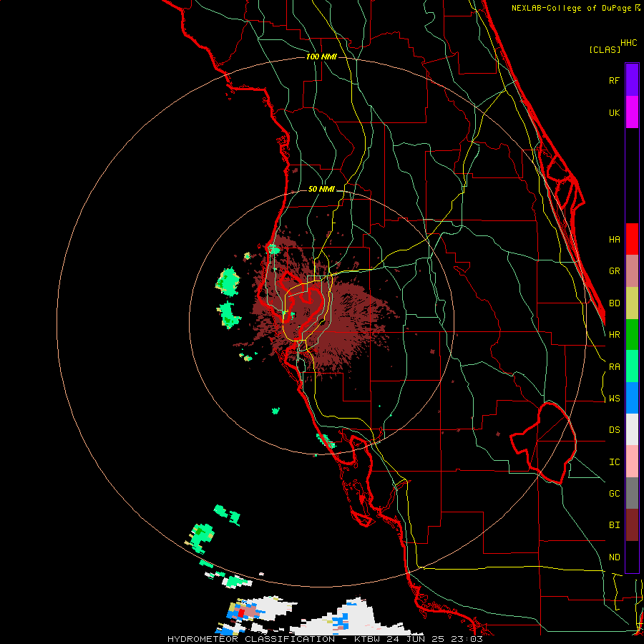644x644 pixels.
Task: Click the GR legend label
Action: (615, 271)
